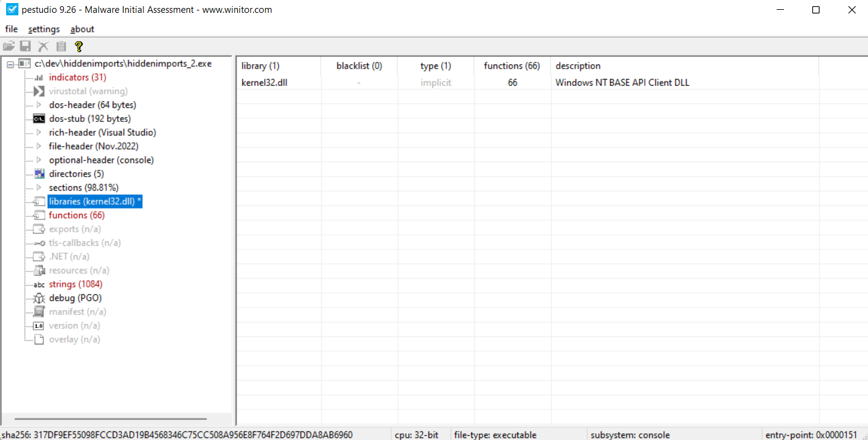Click the manifest document icon

tap(39, 312)
